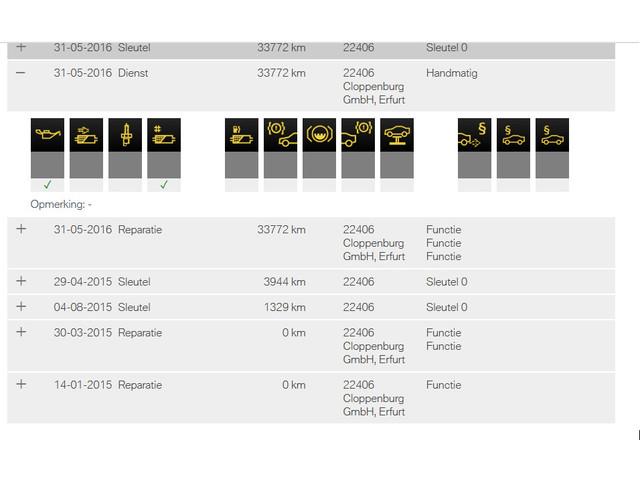
Task: Select the air filter service icon
Action: 86,135
